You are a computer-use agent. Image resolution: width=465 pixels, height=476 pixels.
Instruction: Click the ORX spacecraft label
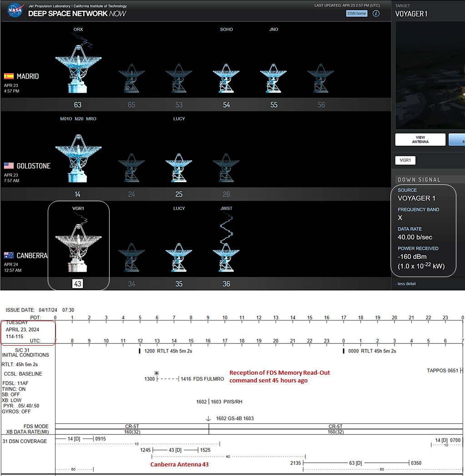tap(78, 30)
